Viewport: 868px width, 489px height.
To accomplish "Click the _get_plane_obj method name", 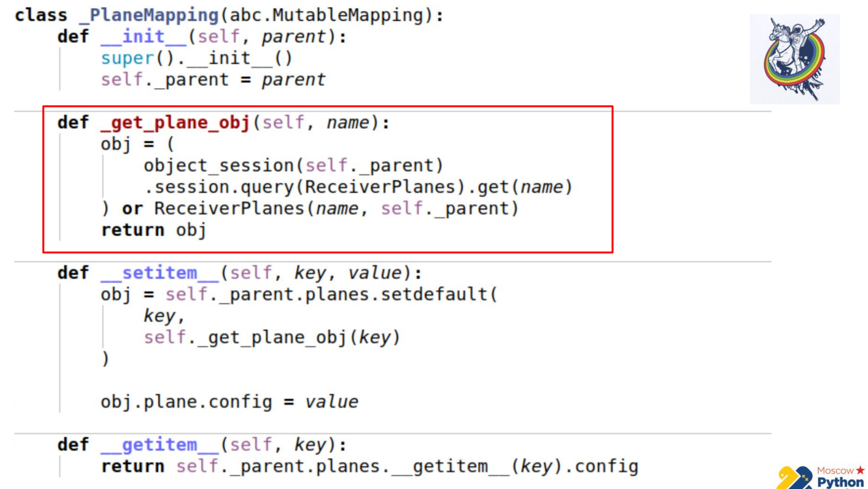I will 175,123.
